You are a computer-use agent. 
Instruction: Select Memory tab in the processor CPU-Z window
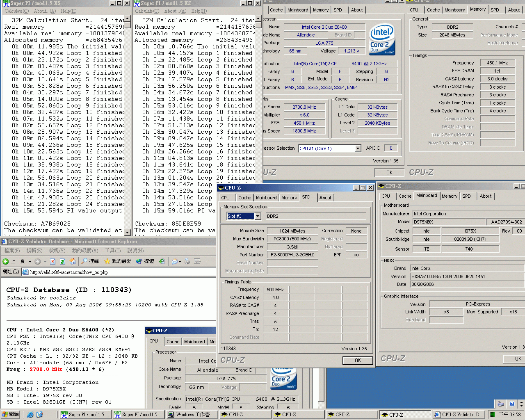pyautogui.click(x=321, y=10)
